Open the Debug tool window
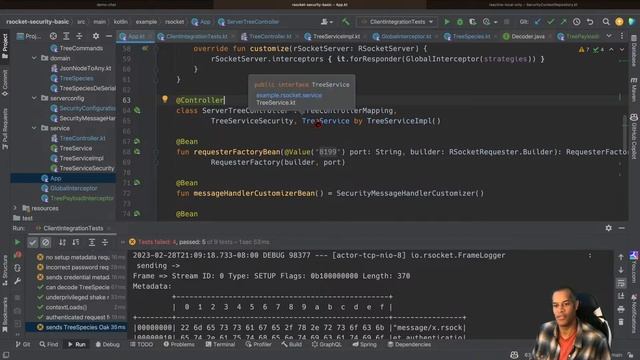Image resolution: width=640 pixels, height=360 pixels. coord(107,344)
